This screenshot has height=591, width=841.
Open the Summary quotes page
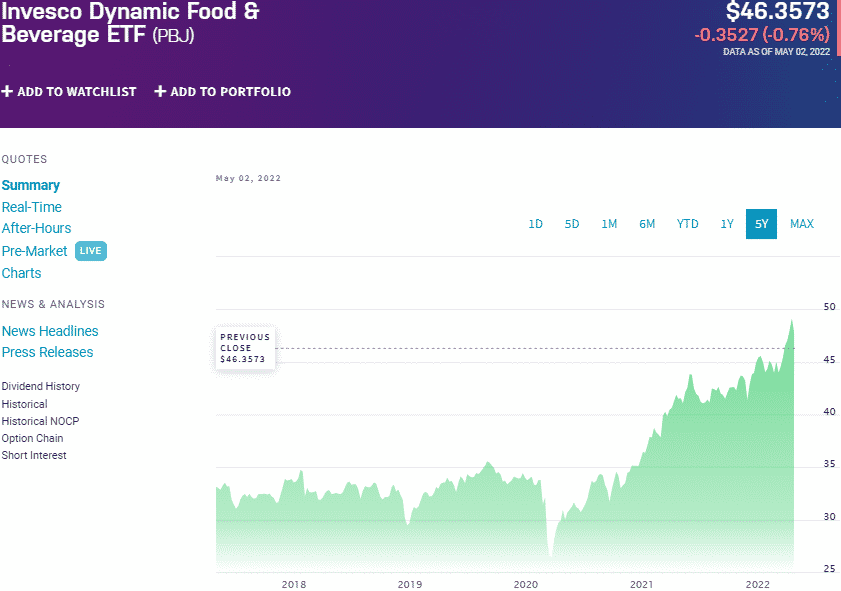coord(31,185)
